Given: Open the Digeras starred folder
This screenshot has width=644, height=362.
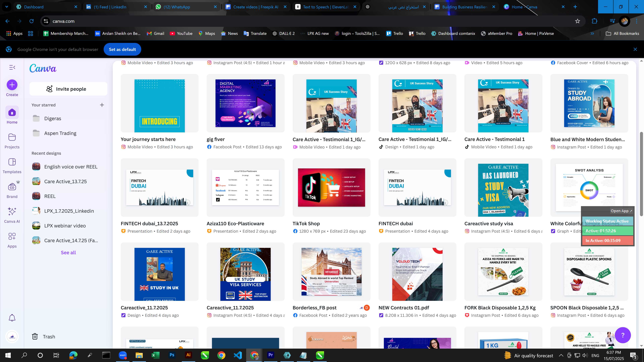Looking at the screenshot, I should [68, 118].
